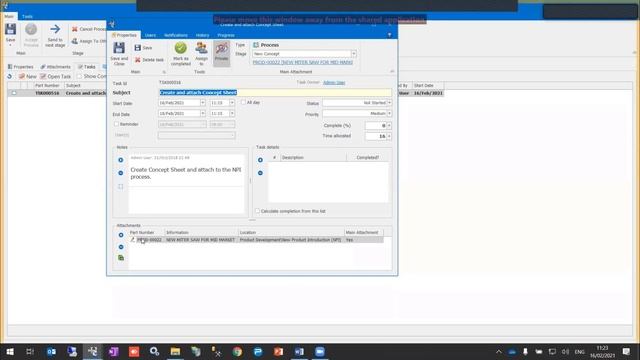Enable the All day checkbox

click(243, 102)
